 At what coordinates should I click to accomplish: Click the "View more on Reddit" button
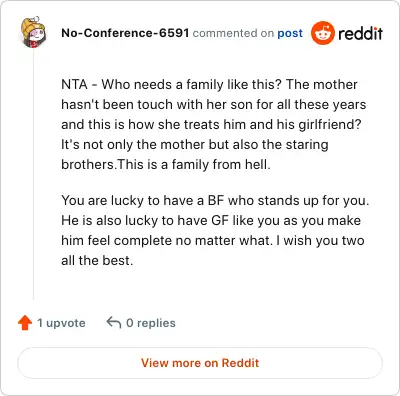click(x=200, y=363)
